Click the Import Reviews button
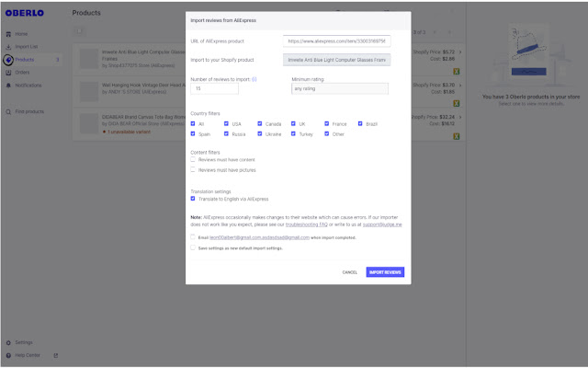This screenshot has width=588, height=368. click(385, 272)
